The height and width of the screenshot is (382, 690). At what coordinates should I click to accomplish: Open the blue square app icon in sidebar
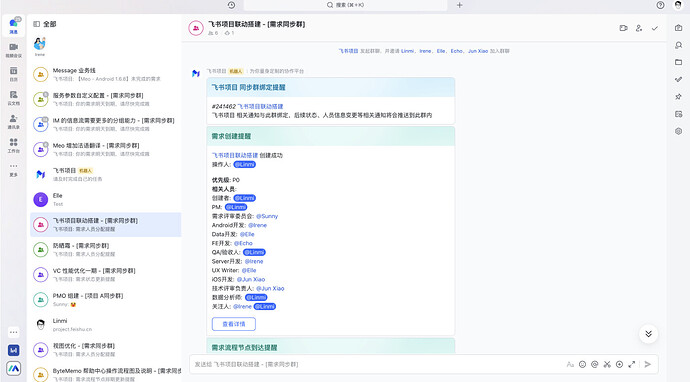14,350
